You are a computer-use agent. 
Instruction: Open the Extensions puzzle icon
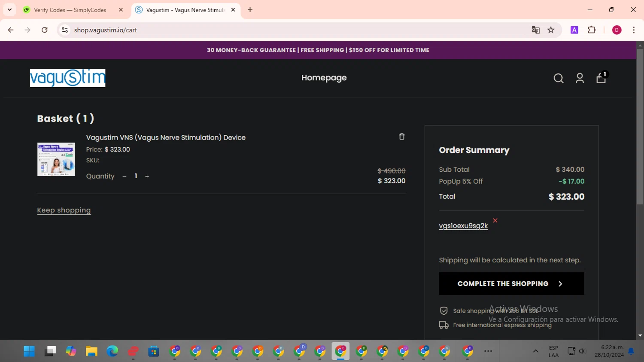(x=592, y=30)
